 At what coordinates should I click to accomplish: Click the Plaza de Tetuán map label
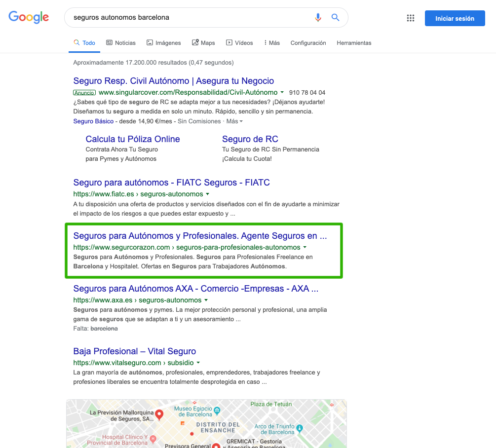click(x=271, y=404)
